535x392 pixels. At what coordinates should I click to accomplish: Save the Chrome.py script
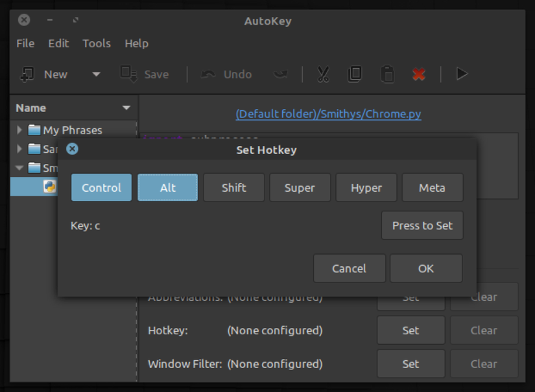pos(144,74)
